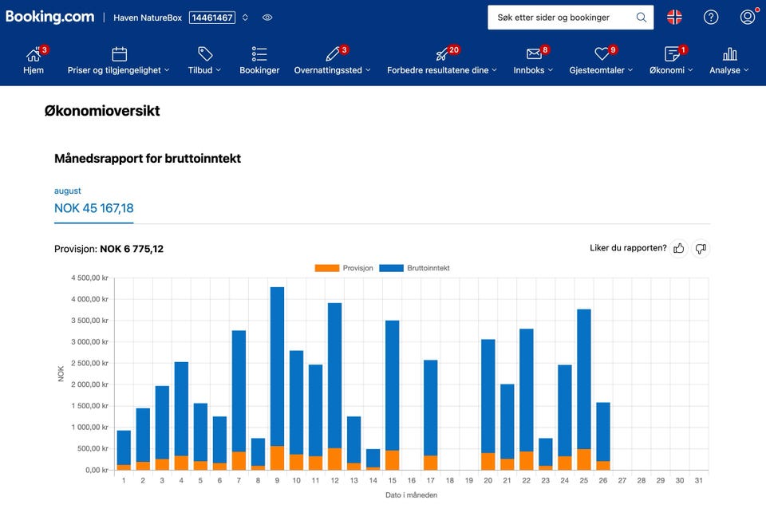Click the Hjem house icon

(x=34, y=54)
